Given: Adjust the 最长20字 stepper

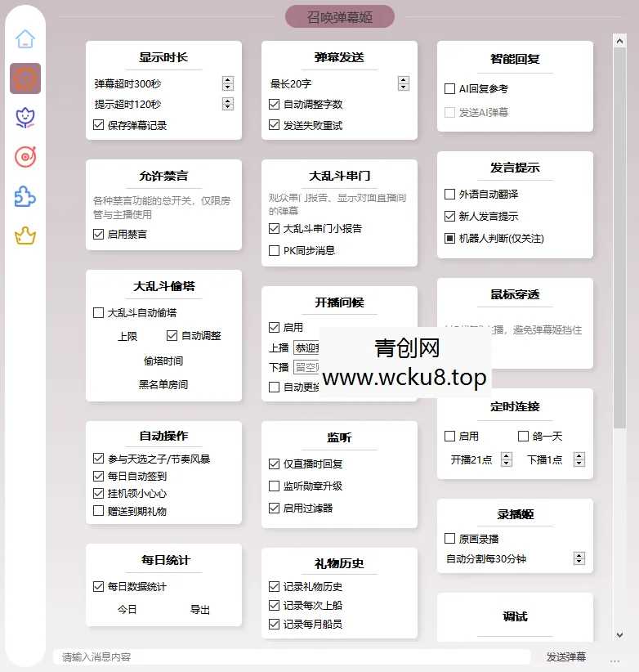Looking at the screenshot, I should [x=404, y=83].
